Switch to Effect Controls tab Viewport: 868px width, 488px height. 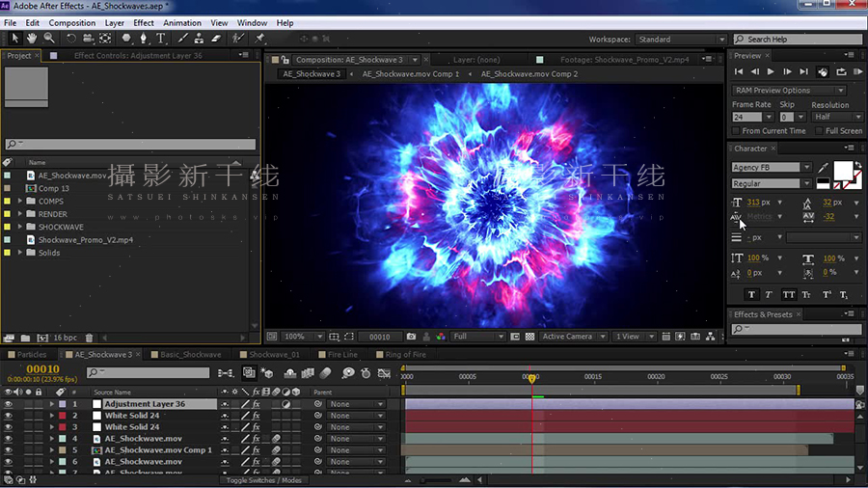tap(138, 55)
